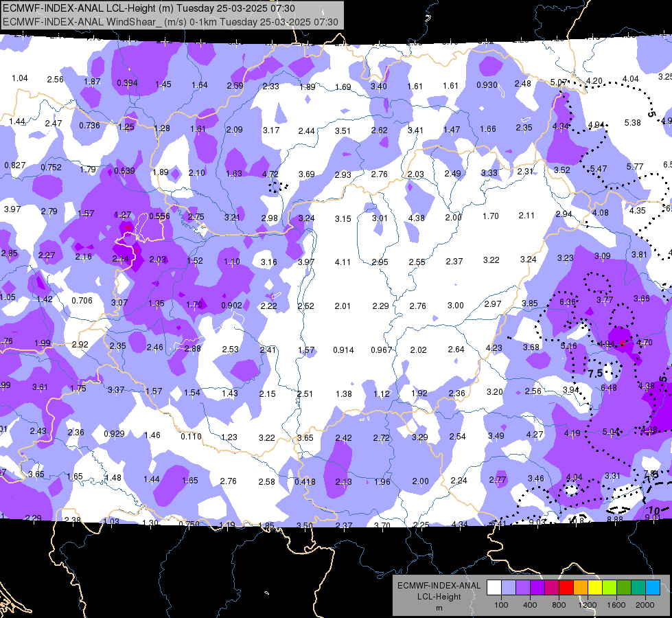Click the legend label 1200

[x=587, y=605]
